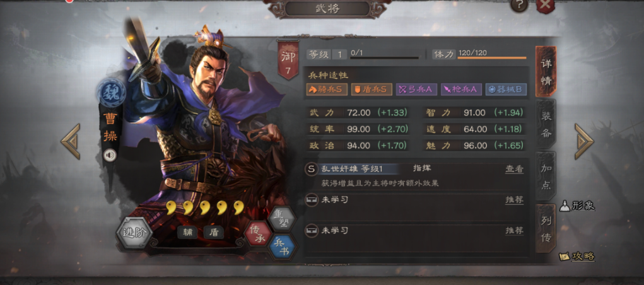Open the blue 兵书 war manual hexagon
Viewport: 644px width, 285px height.
click(282, 247)
